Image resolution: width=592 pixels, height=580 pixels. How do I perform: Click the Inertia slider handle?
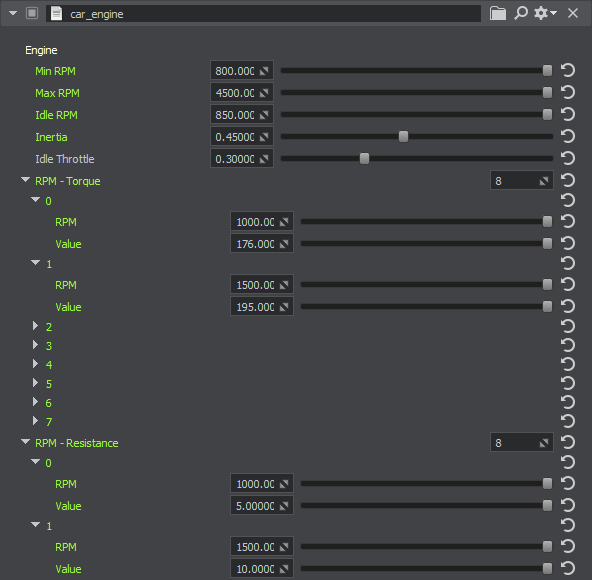[403, 137]
